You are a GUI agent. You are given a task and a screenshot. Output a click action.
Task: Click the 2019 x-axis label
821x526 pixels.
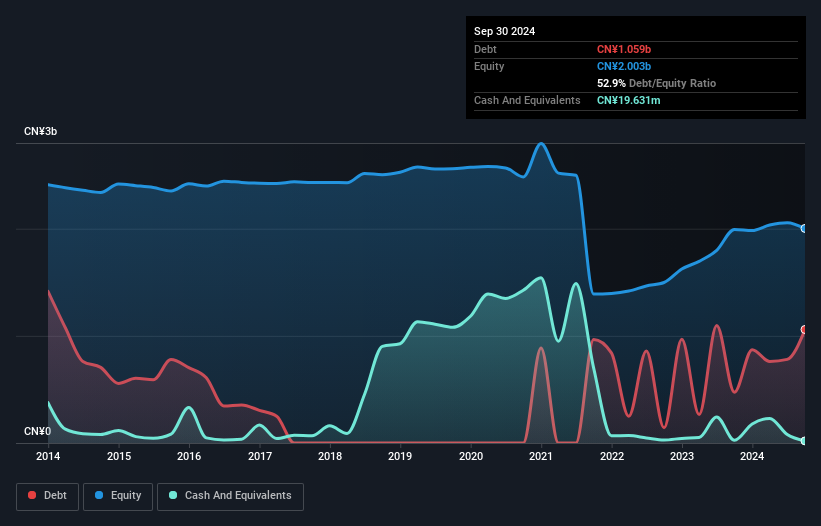coord(400,456)
